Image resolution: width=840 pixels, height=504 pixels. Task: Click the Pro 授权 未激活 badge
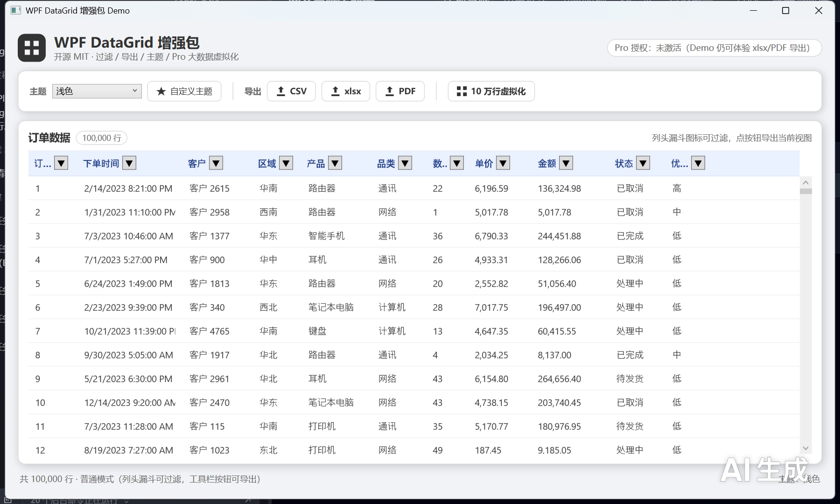pos(714,48)
